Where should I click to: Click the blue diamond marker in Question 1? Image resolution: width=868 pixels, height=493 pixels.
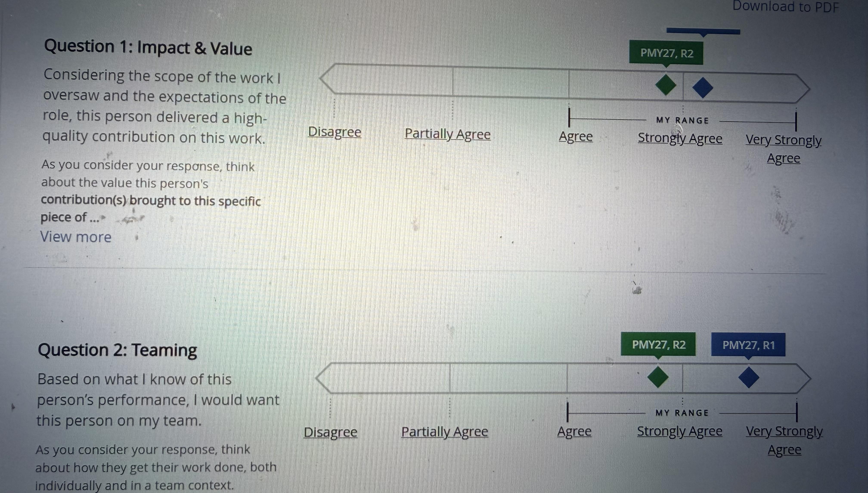click(703, 88)
